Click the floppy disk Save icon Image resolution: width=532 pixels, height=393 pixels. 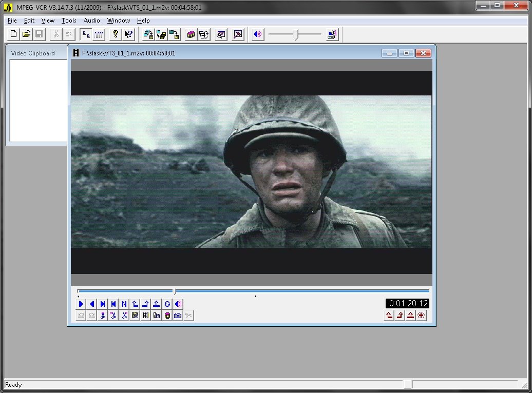pos(40,34)
